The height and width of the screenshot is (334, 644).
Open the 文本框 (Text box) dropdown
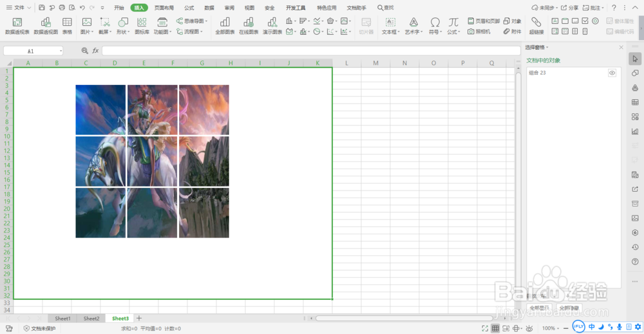point(390,26)
